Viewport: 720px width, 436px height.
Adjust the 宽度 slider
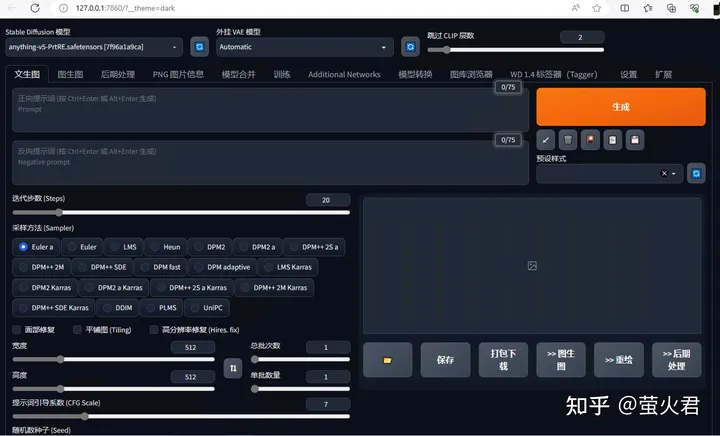point(113,359)
